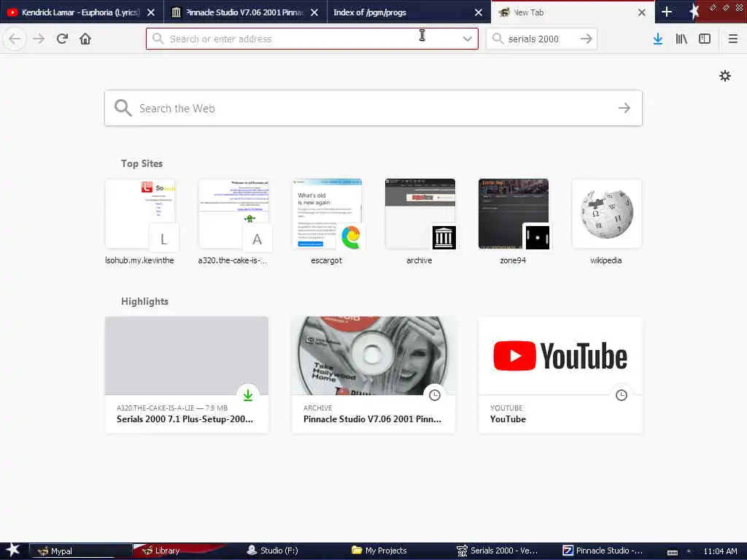The image size is (747, 560).
Task: Click the YouTube favicon on first tab
Action: point(12,12)
